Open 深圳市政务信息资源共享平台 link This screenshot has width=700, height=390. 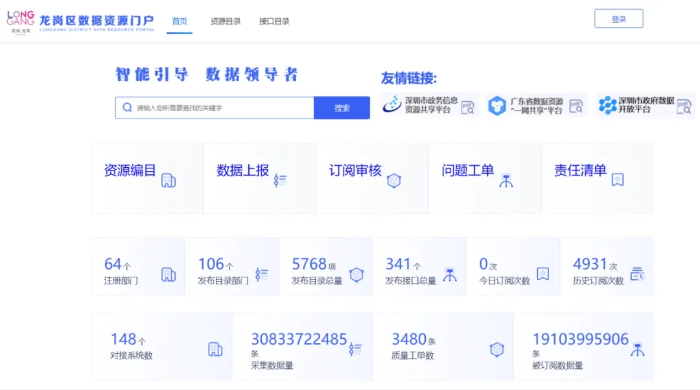(x=429, y=105)
